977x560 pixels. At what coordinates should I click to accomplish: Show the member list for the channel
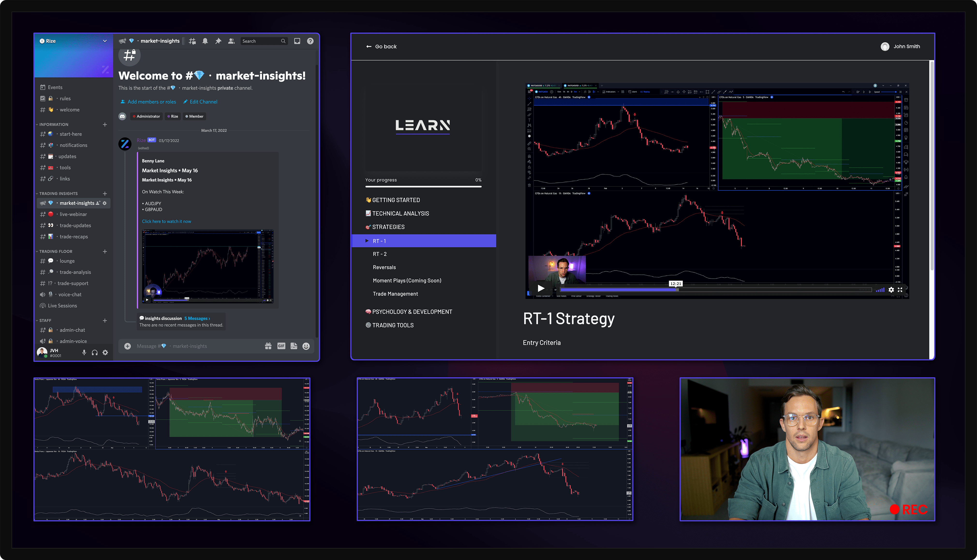coord(231,41)
